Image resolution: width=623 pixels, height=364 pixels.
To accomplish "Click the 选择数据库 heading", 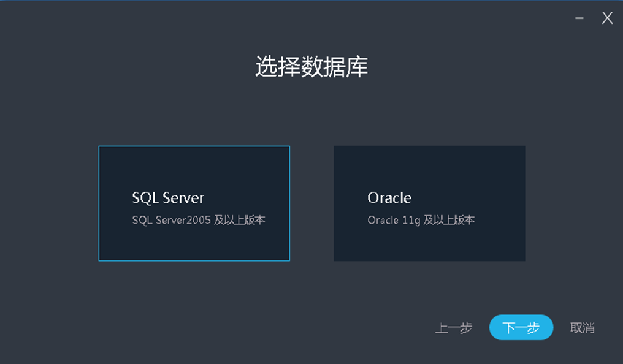I will 311,67.
